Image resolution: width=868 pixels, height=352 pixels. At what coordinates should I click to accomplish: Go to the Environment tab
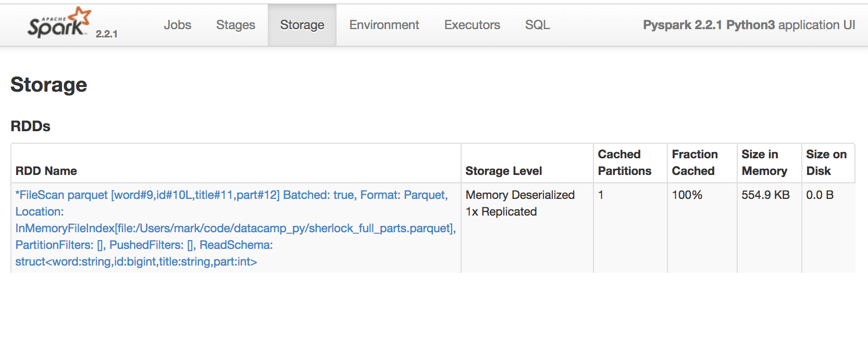(x=384, y=25)
